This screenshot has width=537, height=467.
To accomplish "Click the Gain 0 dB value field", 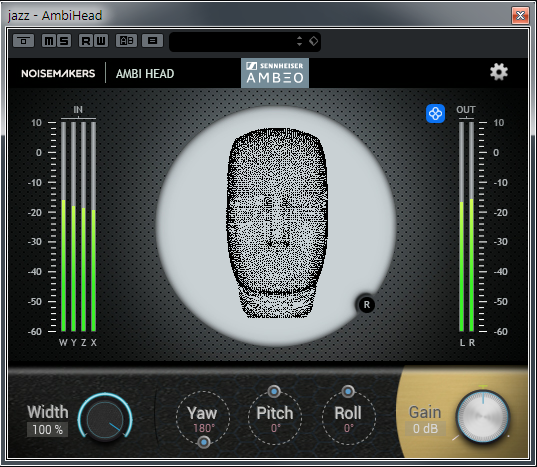I will 425,428.
